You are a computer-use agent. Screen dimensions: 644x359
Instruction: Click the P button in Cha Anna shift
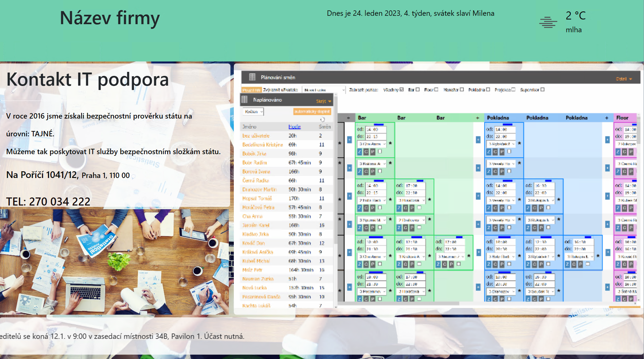coord(373,152)
